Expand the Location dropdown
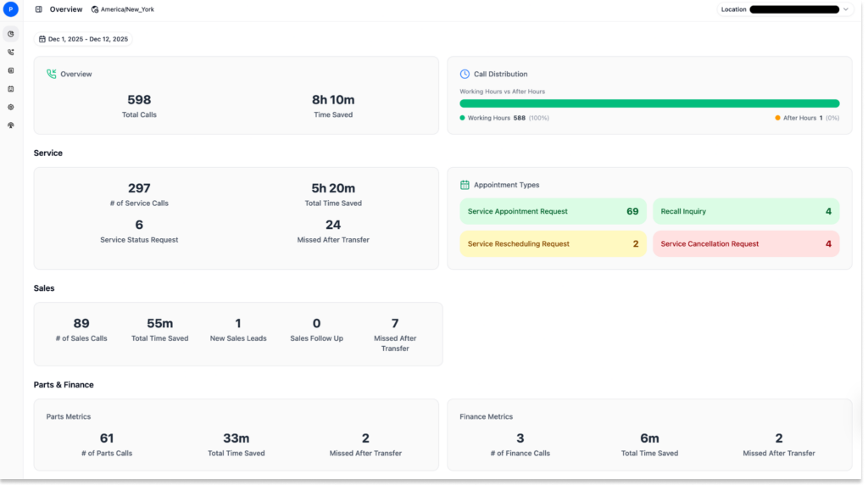 pyautogui.click(x=785, y=9)
